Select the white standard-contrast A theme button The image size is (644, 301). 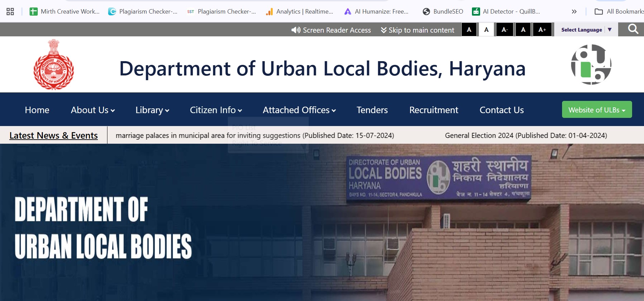click(x=487, y=30)
